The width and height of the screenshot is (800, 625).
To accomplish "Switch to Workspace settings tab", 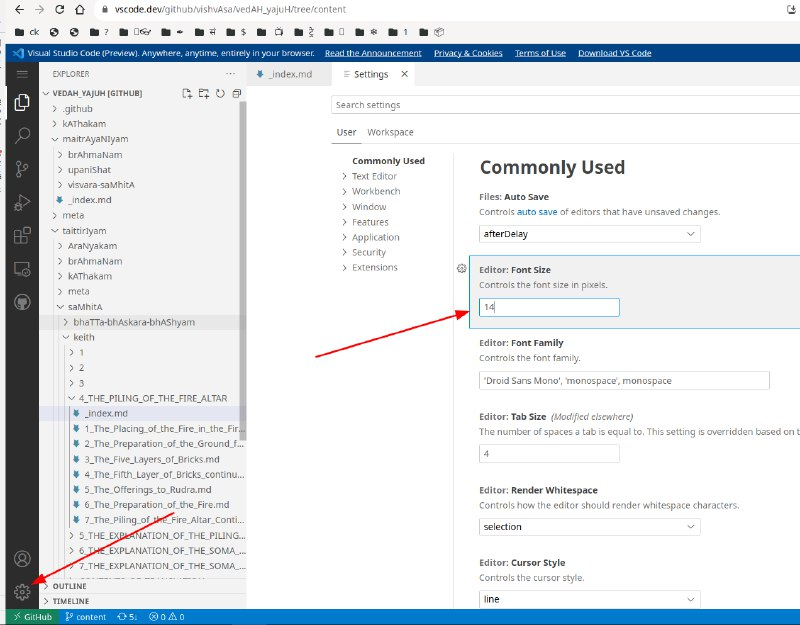I will pos(390,132).
